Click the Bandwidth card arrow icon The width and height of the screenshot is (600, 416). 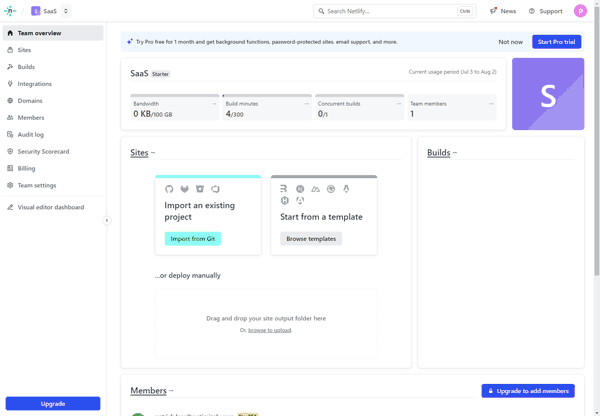coord(214,104)
